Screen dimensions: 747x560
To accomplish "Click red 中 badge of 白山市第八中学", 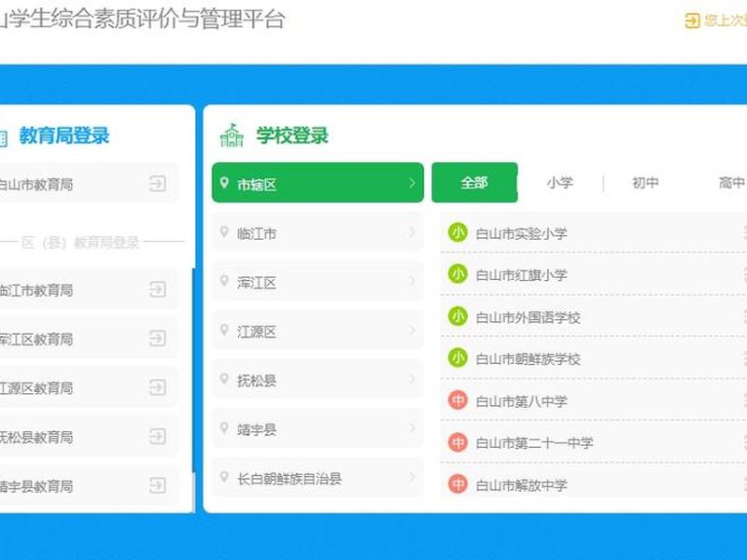I will 458,400.
